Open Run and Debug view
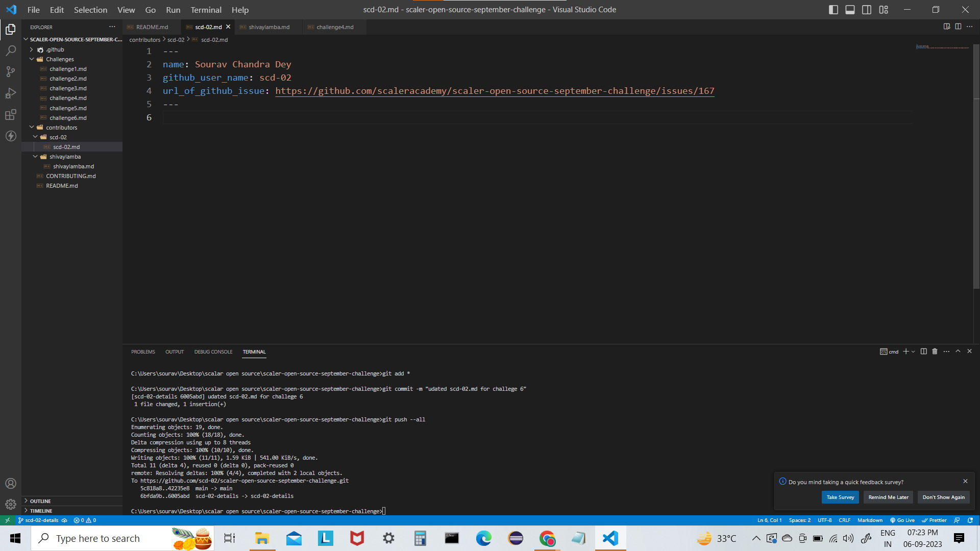Image resolution: width=980 pixels, height=551 pixels. click(10, 93)
